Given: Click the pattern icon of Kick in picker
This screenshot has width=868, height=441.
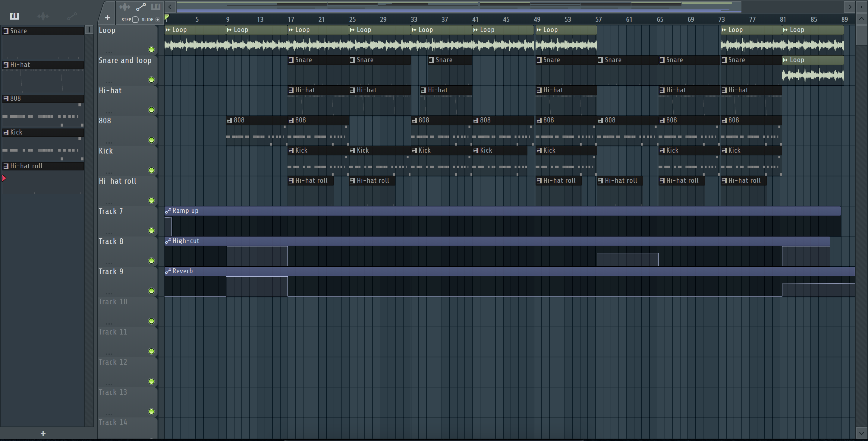Looking at the screenshot, I should pyautogui.click(x=6, y=132).
